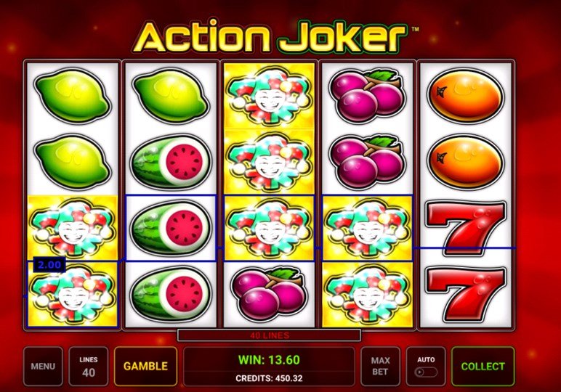Click the WIN 13.60 display
The width and height of the screenshot is (561, 392).
[269, 360]
